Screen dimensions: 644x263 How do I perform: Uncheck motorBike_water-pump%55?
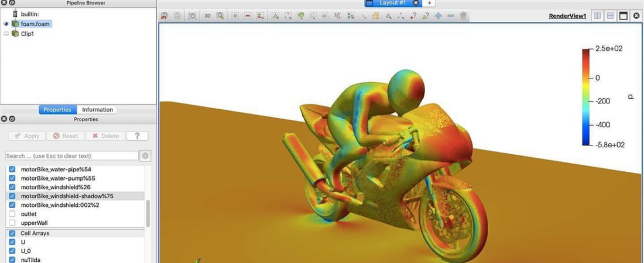(x=12, y=178)
